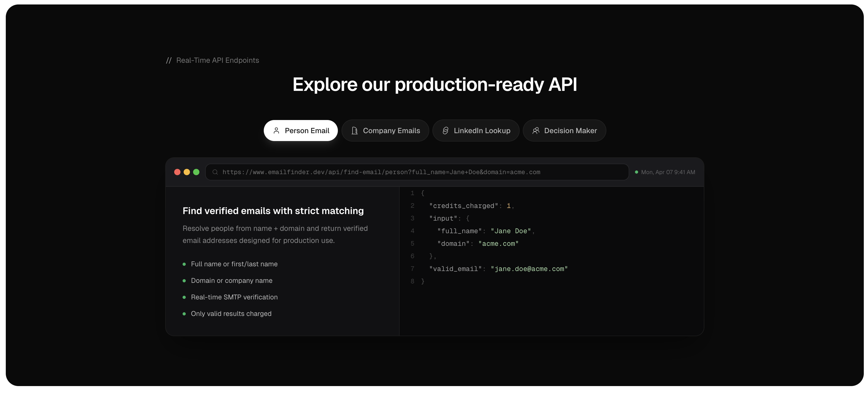Click the heading Explore our production-ready API
Screen dimensions: 868x395
[434, 85]
